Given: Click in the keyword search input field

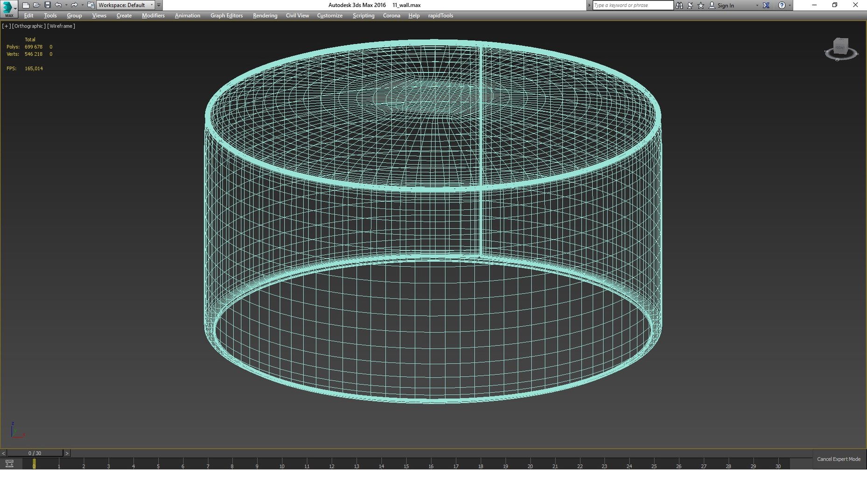Looking at the screenshot, I should point(633,5).
